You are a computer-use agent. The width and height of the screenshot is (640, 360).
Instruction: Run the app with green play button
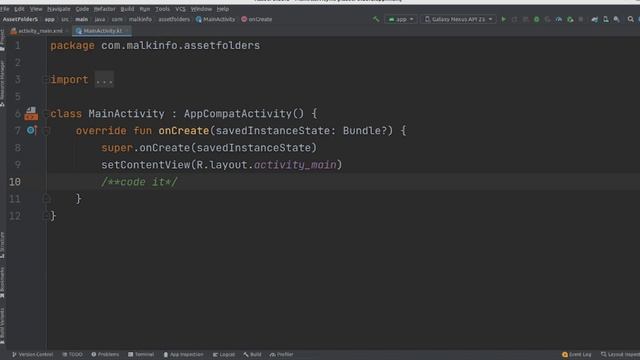[x=504, y=19]
